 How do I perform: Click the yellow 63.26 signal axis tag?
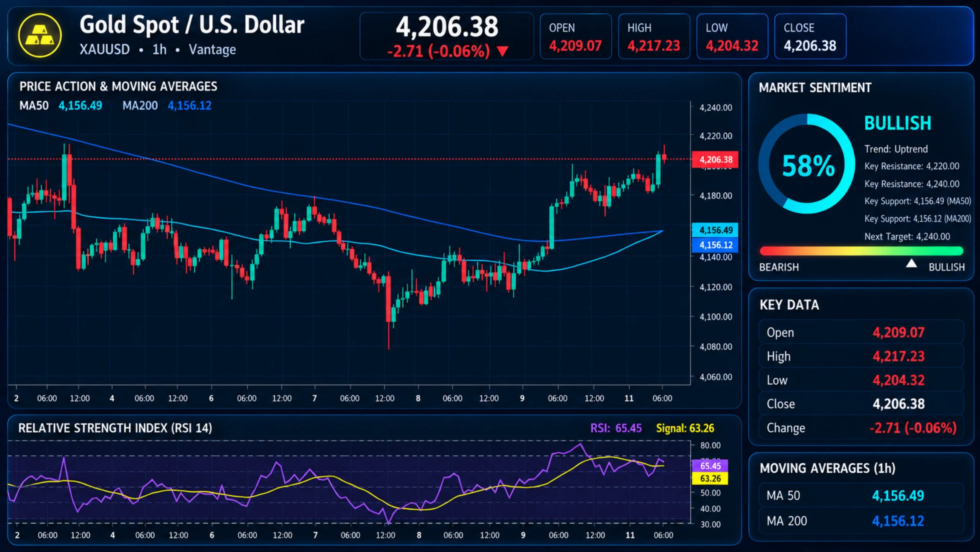pos(710,478)
